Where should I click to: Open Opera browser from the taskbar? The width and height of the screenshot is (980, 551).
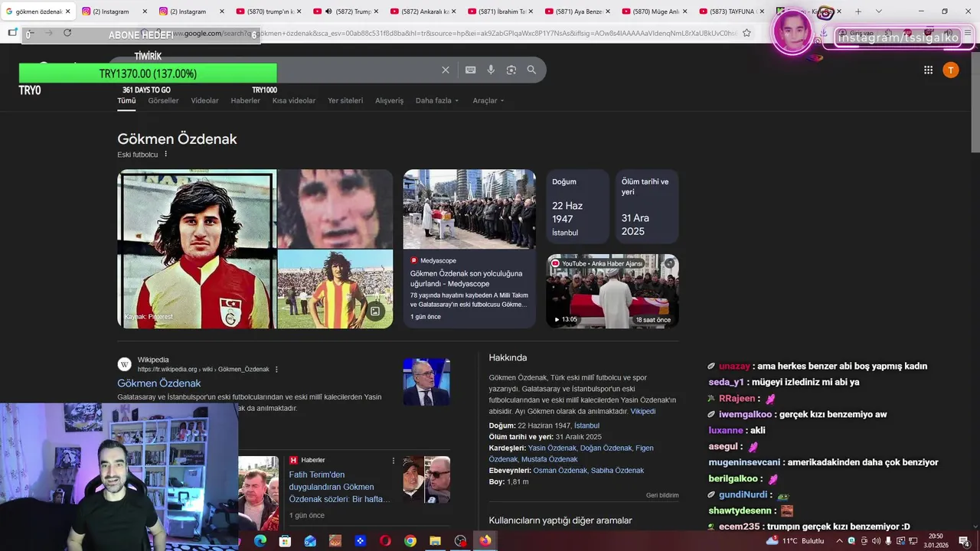(x=385, y=541)
